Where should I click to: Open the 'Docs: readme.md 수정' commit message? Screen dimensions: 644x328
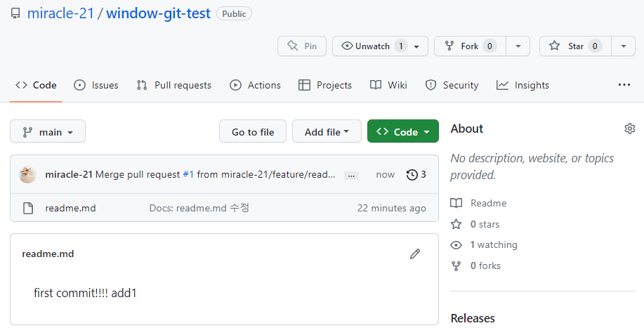pyautogui.click(x=199, y=208)
